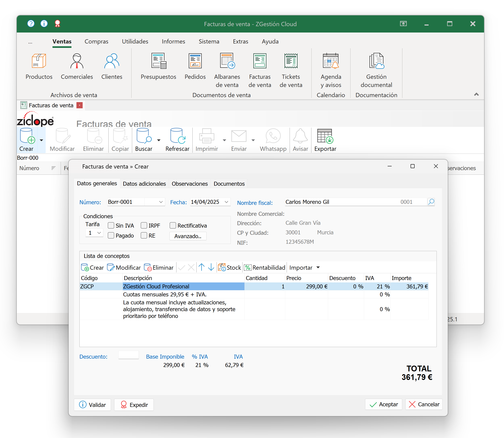The height and width of the screenshot is (438, 504).
Task: Click Cancelar button
Action: click(x=424, y=404)
